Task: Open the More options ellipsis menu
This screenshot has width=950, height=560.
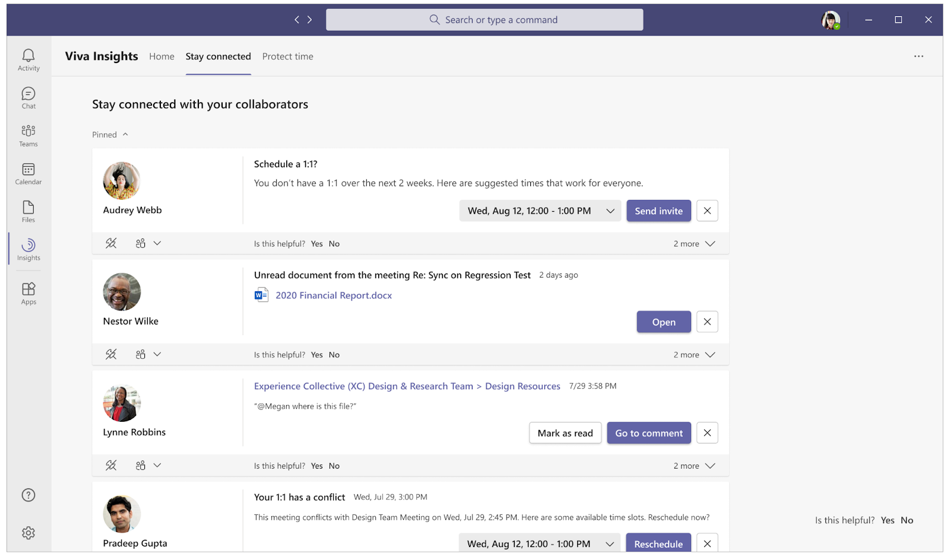Action: click(x=919, y=56)
